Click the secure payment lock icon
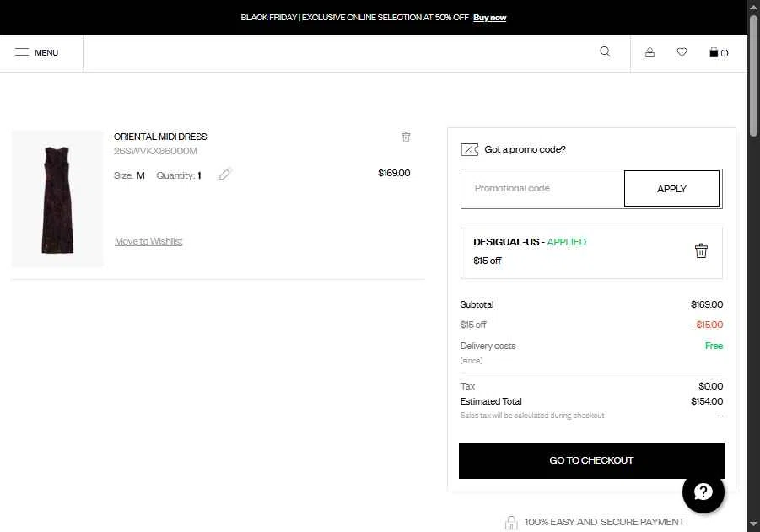 coord(511,523)
